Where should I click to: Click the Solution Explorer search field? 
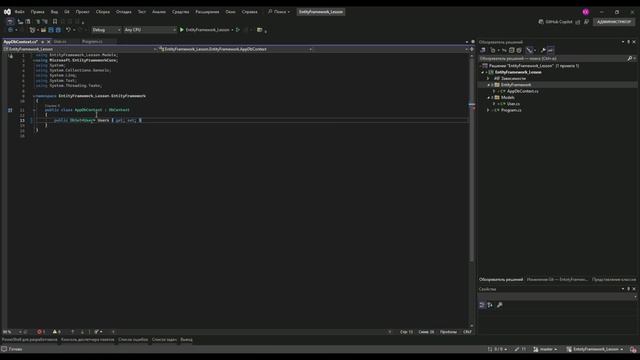[553, 58]
